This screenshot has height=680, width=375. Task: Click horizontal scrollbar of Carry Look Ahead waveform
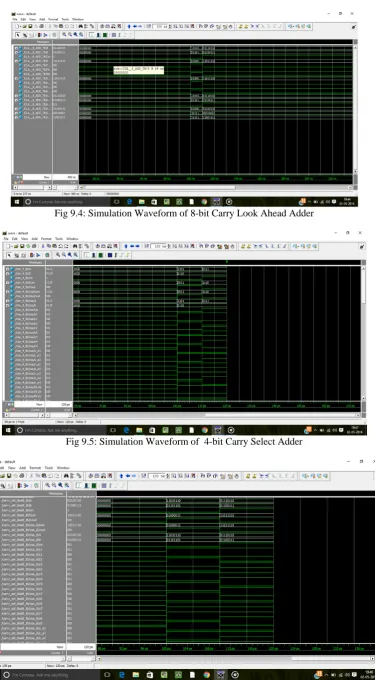coord(216,187)
